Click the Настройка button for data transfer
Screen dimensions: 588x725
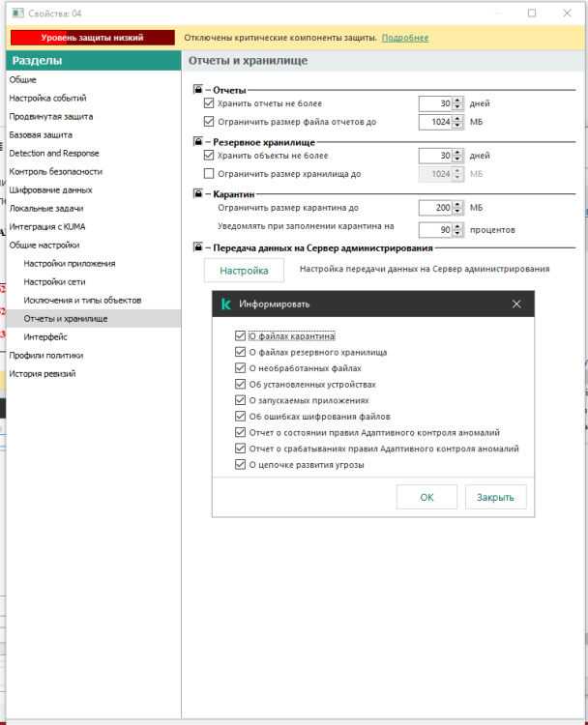244,271
